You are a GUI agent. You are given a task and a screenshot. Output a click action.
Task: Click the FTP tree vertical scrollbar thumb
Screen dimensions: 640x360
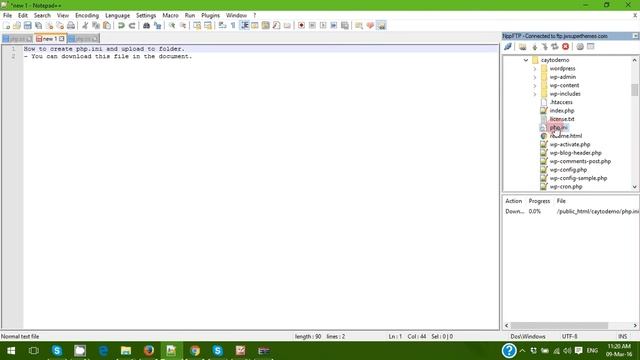pyautogui.click(x=634, y=90)
